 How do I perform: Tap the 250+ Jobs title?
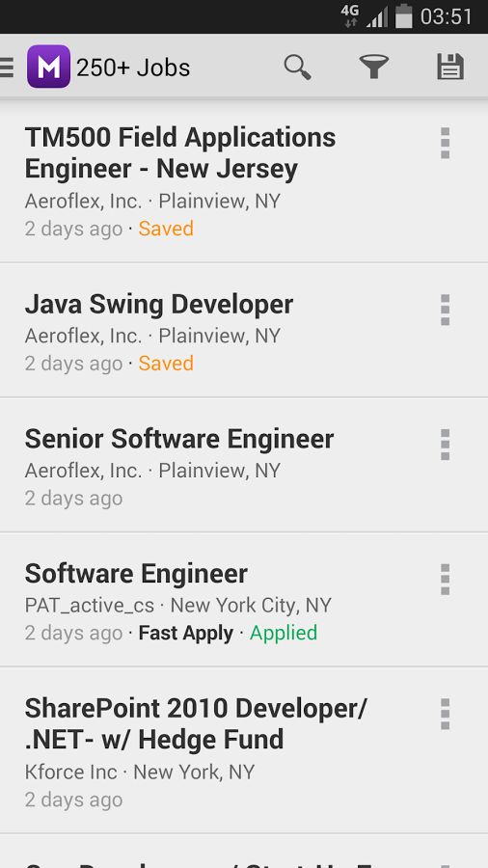tap(133, 68)
